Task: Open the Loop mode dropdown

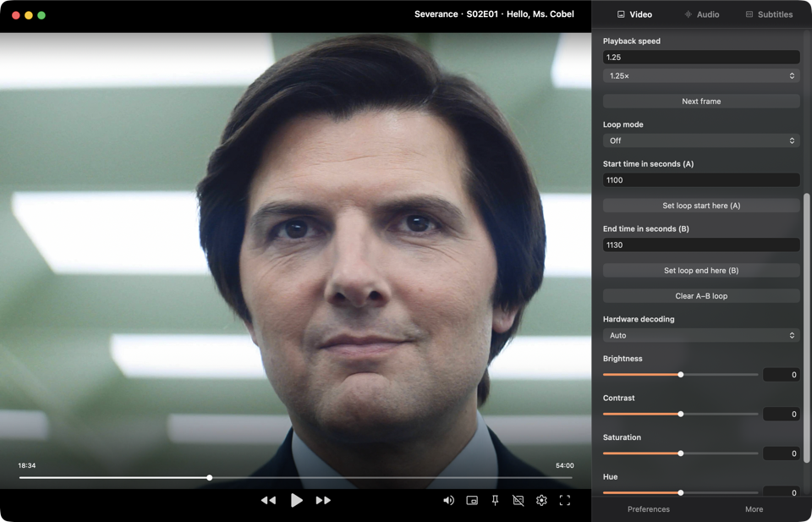Action: (x=701, y=140)
